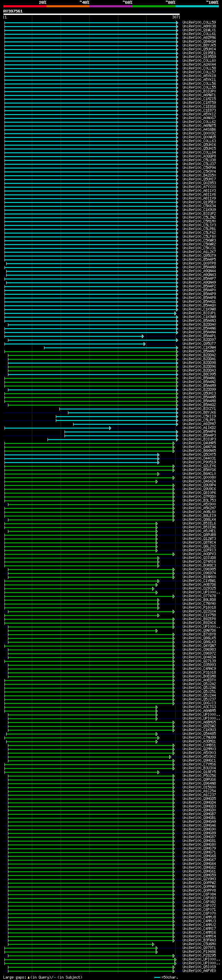The width and height of the screenshot is (222, 980).
Task: Click the UniRef100_B5IEL6 label
Action: pos(199,524)
